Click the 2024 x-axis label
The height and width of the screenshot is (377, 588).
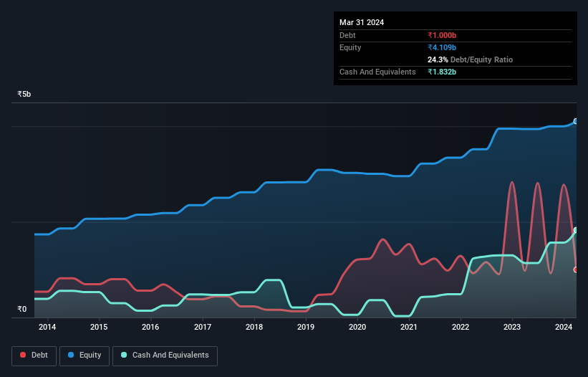tap(564, 327)
